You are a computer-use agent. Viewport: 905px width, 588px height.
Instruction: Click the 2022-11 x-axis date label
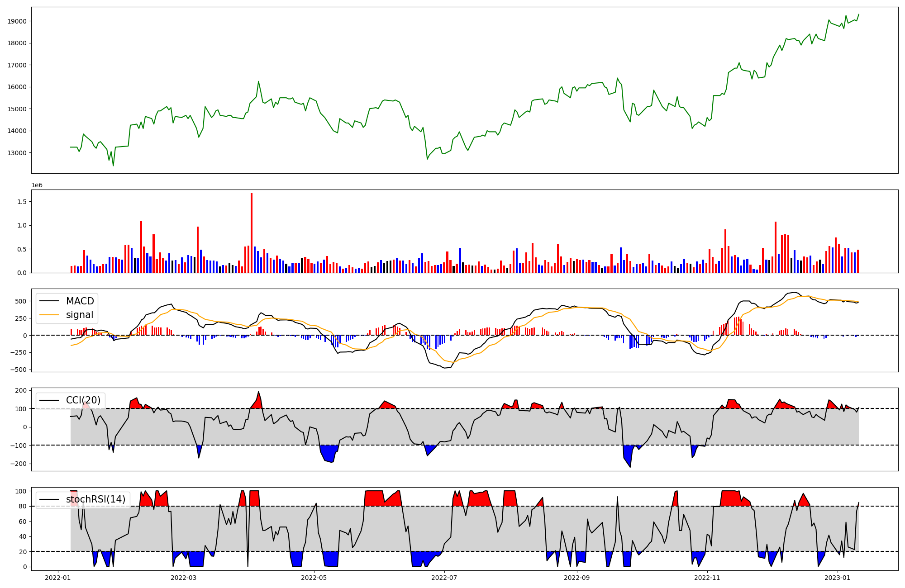click(707, 578)
